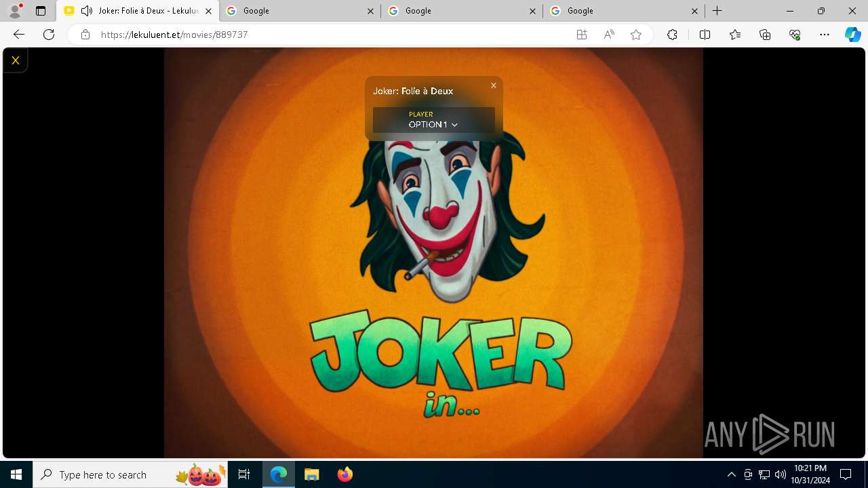The image size is (868, 488).
Task: Switch to the Joker: Folie à Deux tab
Action: (138, 11)
